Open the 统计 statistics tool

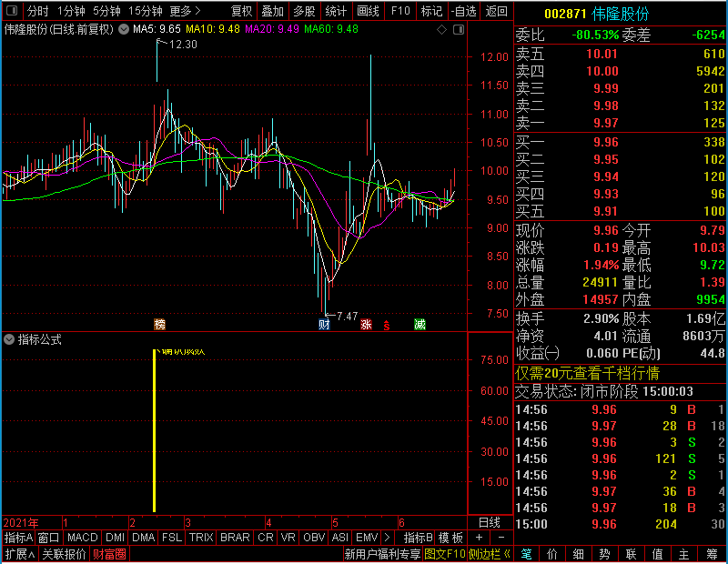tap(336, 11)
